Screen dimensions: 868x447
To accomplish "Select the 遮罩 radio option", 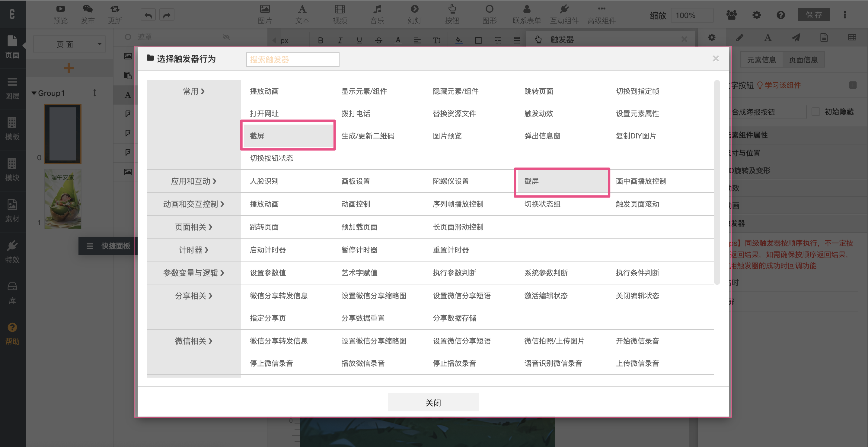I will pos(128,37).
